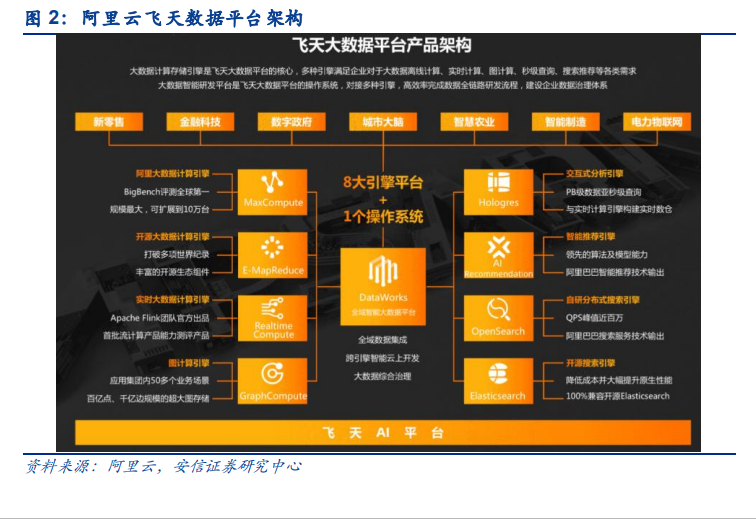Click the PB级数据亚秒级查询 text
This screenshot has width=756, height=519.
604,192
